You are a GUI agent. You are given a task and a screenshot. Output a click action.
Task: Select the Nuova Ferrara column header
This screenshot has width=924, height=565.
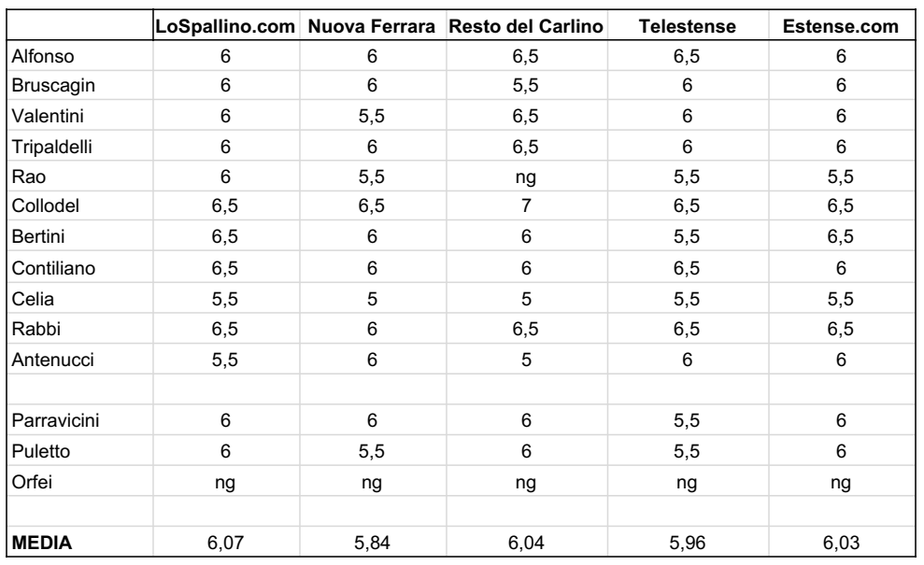coord(372,26)
